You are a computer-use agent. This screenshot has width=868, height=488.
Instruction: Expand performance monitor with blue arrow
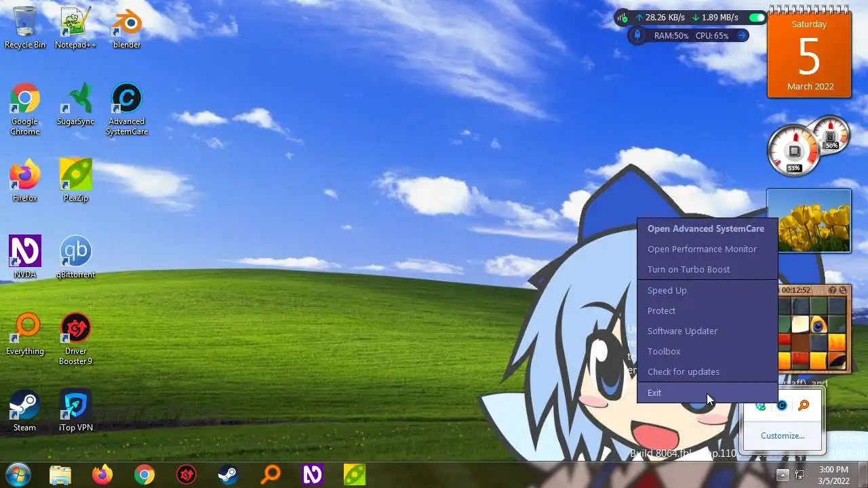point(742,35)
